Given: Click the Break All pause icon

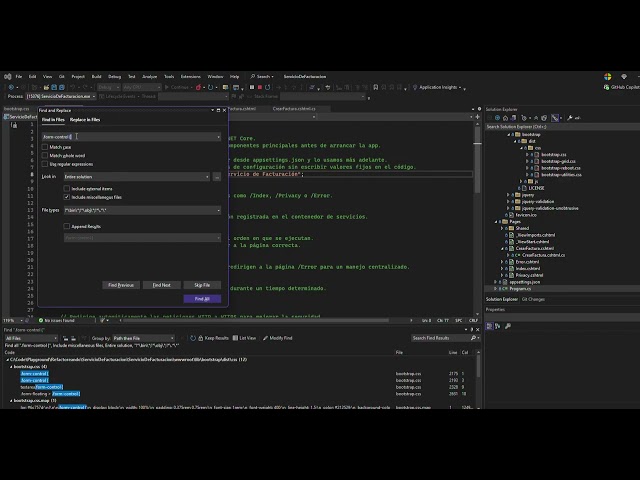Looking at the screenshot, I should click(252, 87).
